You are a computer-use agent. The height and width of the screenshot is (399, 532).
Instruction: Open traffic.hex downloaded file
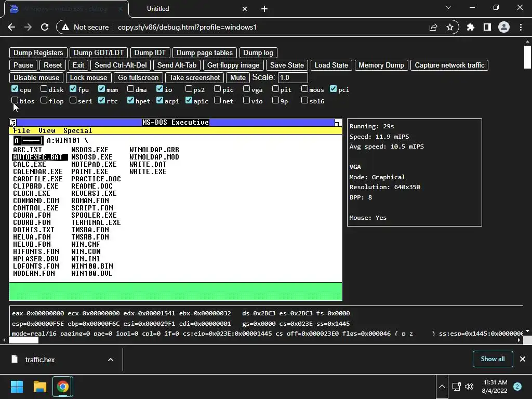tap(40, 360)
